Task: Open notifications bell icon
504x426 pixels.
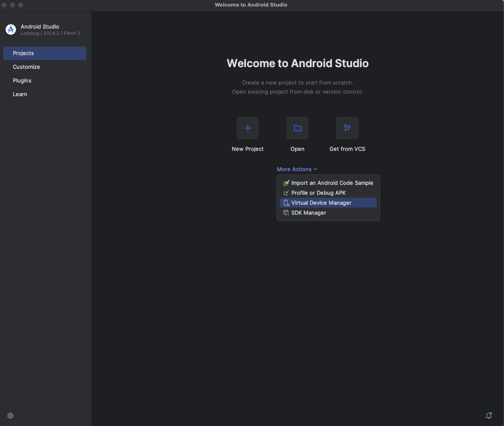Action: [489, 416]
